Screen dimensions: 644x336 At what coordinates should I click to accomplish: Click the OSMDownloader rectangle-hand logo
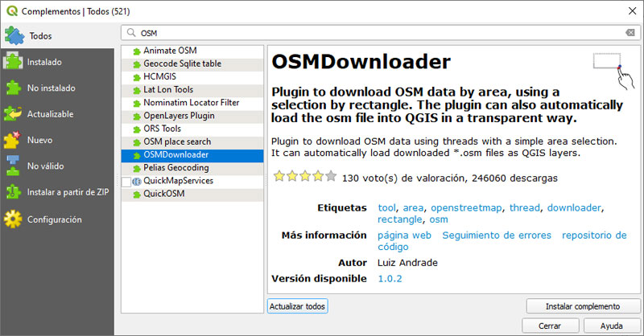[x=613, y=70]
